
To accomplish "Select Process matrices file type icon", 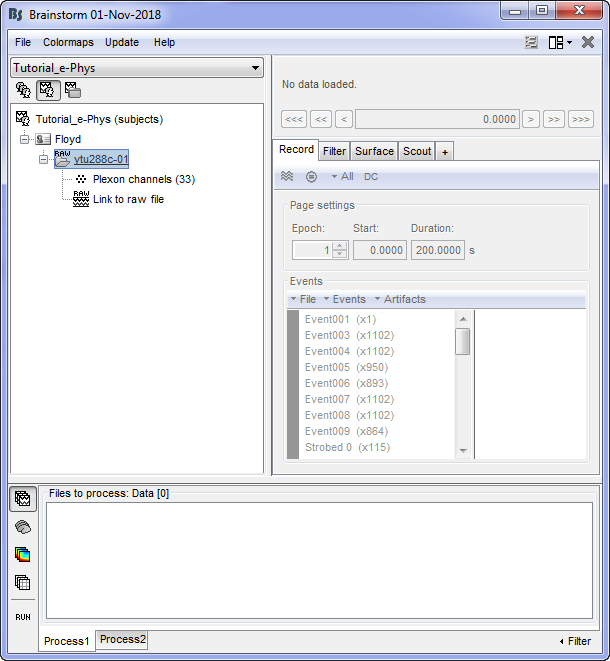I will tap(23, 582).
